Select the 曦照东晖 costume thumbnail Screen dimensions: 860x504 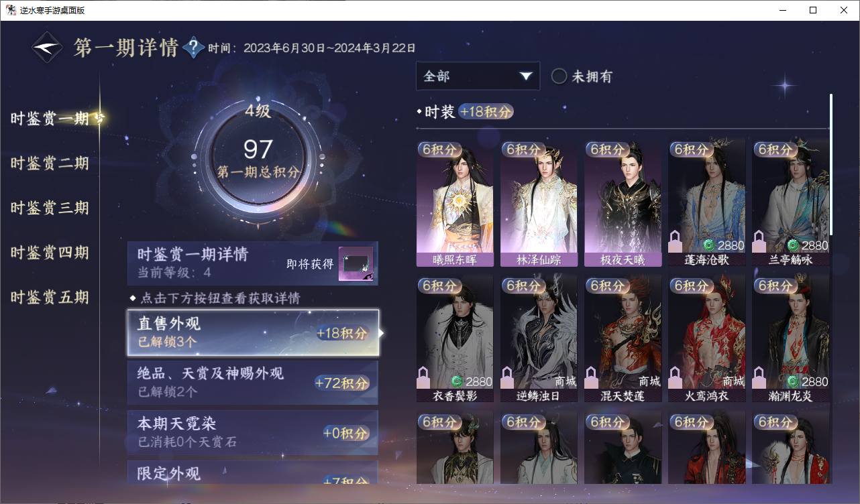(455, 204)
